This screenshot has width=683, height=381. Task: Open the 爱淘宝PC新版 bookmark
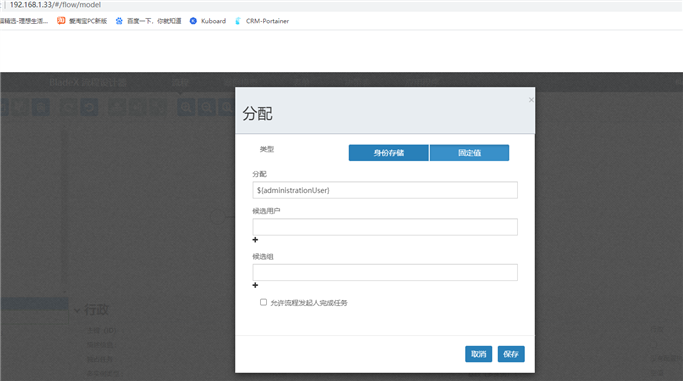[82, 21]
